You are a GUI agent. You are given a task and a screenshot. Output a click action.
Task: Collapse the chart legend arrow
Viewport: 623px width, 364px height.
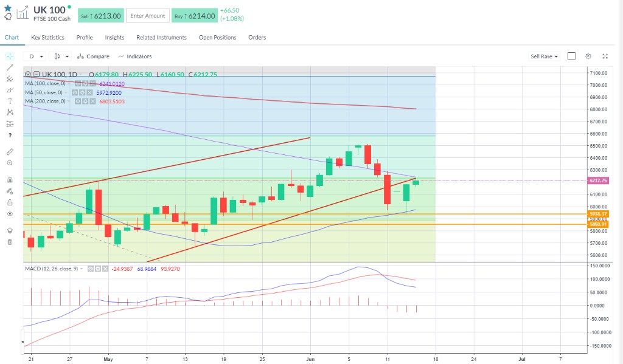coord(28,74)
